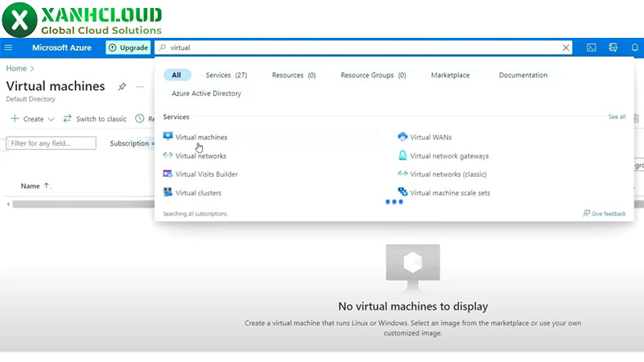Open Virtual machine scale sets result
The image size is (644, 362).
tap(450, 193)
